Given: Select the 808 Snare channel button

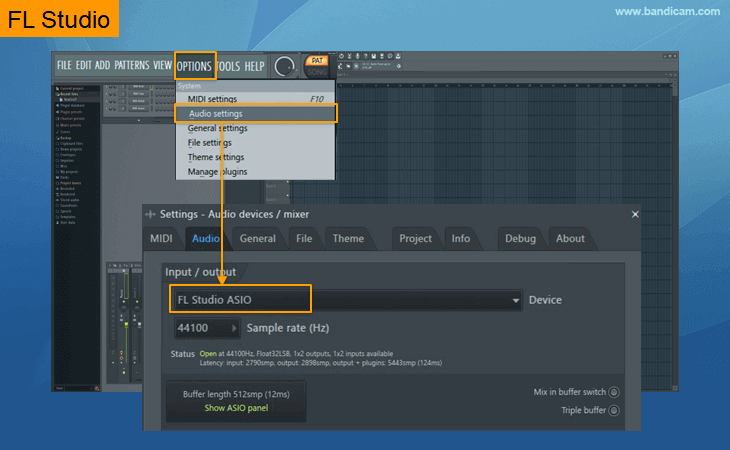Looking at the screenshot, I should (138, 108).
